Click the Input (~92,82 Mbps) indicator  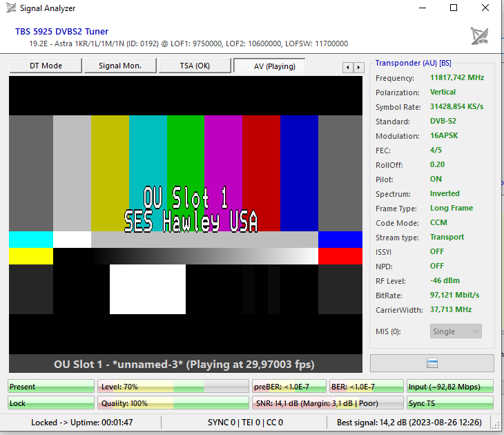click(x=450, y=387)
